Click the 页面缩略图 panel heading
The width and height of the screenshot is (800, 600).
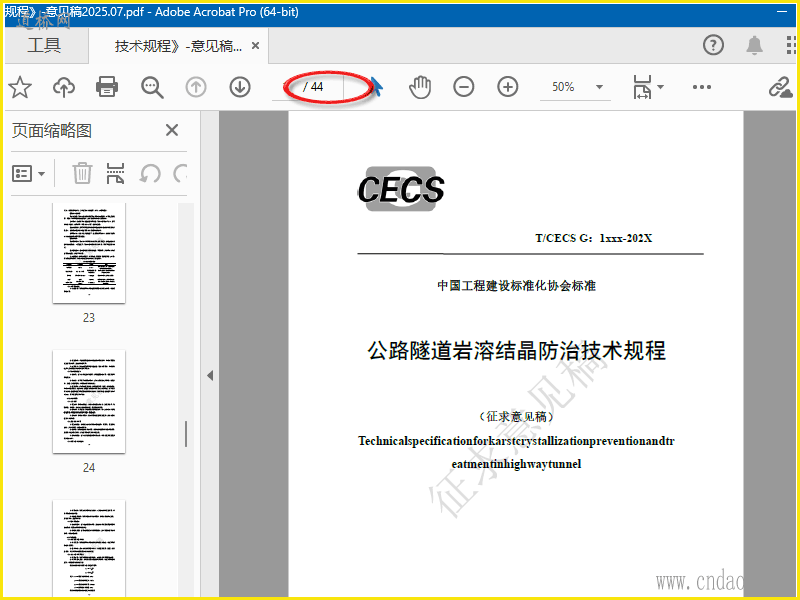pyautogui.click(x=52, y=131)
